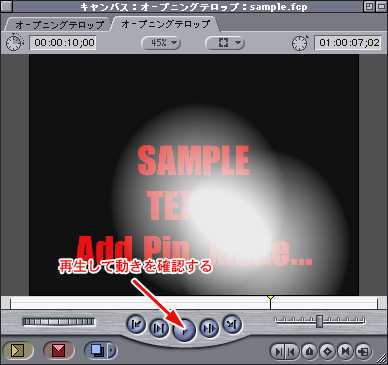Add a marker at the playhead
Screen dimensions: 388x365
(x=310, y=351)
